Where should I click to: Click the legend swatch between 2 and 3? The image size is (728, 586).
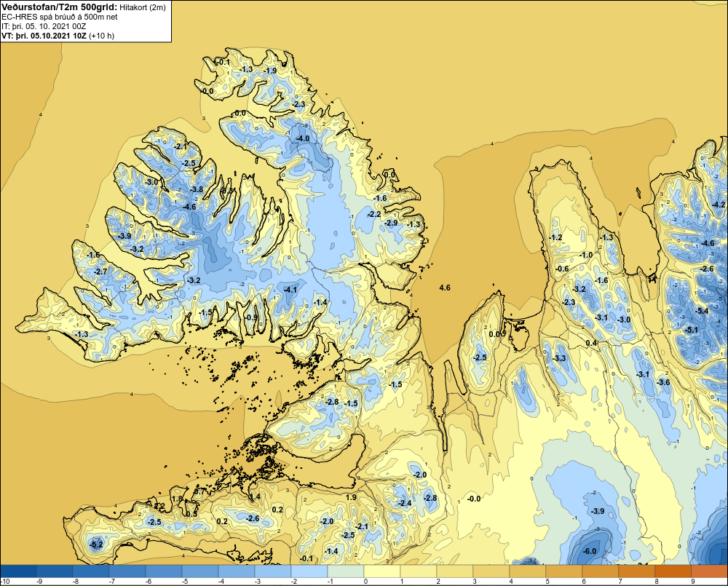pyautogui.click(x=455, y=571)
